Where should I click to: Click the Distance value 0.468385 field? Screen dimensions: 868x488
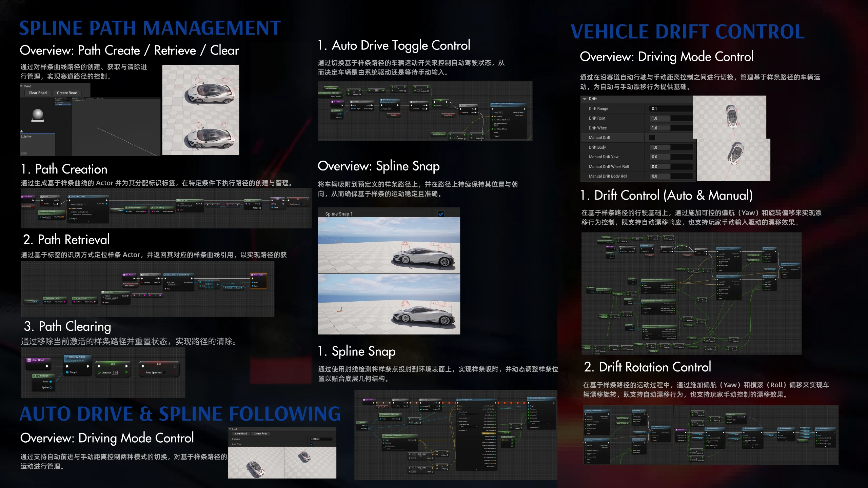click(321, 439)
